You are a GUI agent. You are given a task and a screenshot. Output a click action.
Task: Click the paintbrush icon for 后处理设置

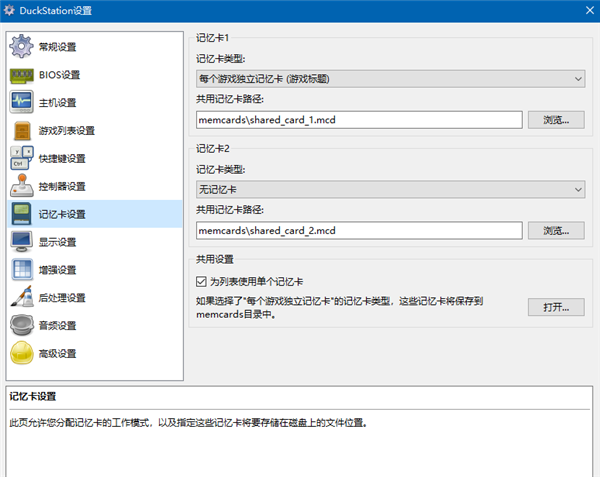(22, 298)
